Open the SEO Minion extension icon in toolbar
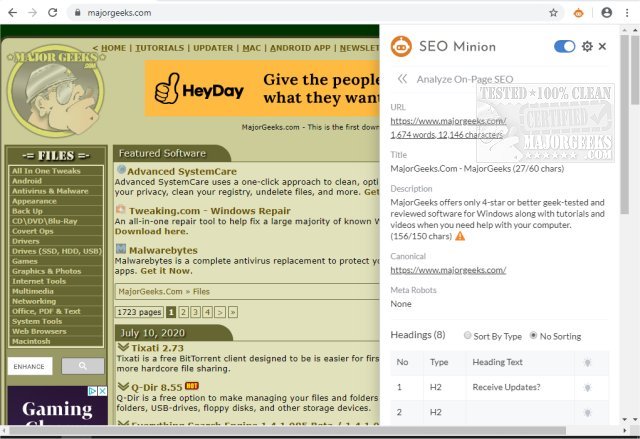This screenshot has width=640, height=439. click(578, 13)
